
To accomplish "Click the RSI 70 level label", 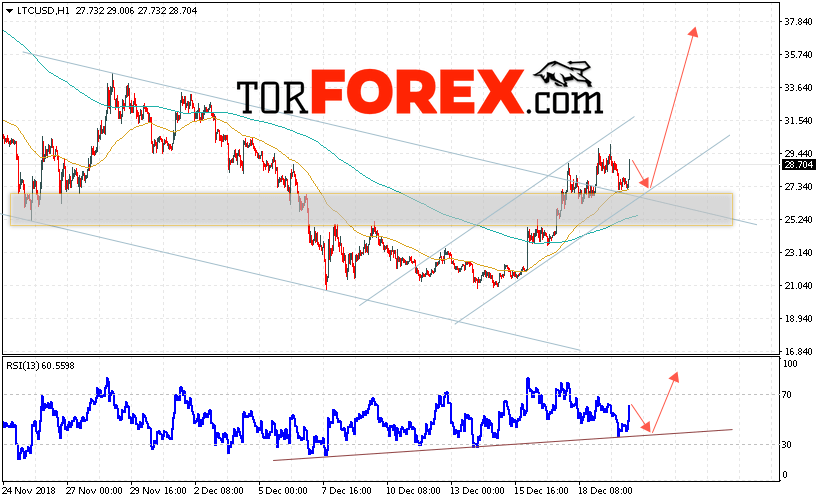I will tap(787, 395).
